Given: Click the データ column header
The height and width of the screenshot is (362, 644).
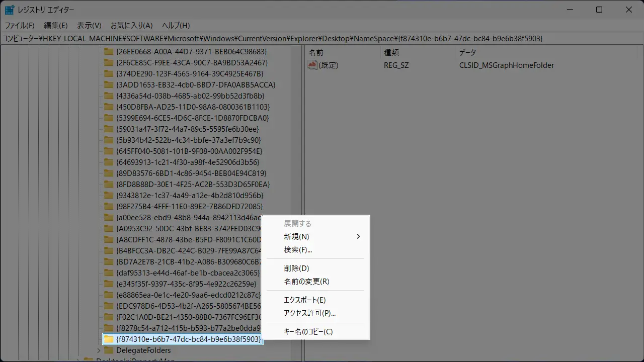Looking at the screenshot, I should (467, 52).
